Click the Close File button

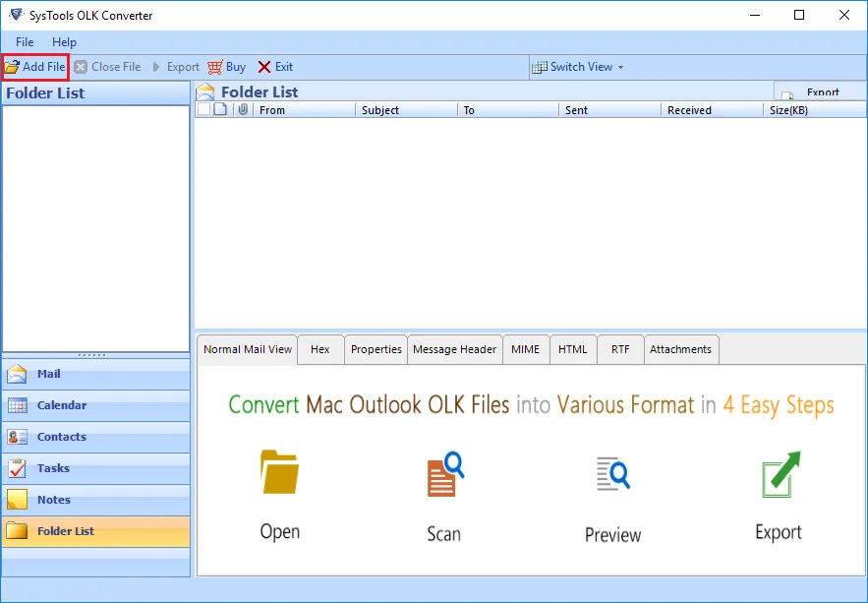[107, 67]
